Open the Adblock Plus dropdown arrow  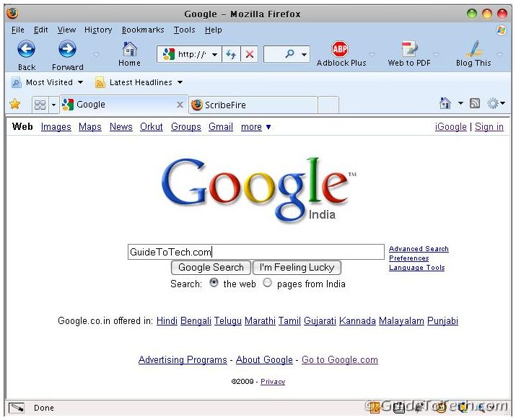click(372, 53)
